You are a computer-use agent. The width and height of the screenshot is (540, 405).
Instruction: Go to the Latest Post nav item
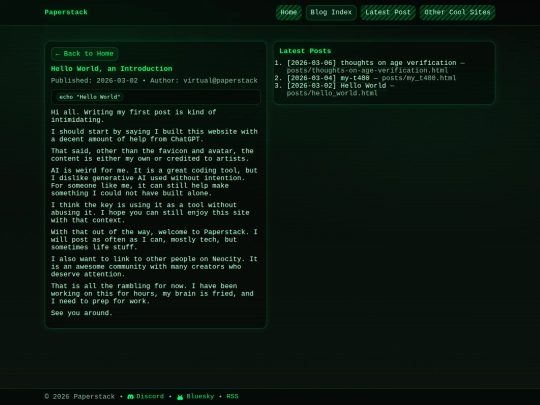pyautogui.click(x=388, y=13)
